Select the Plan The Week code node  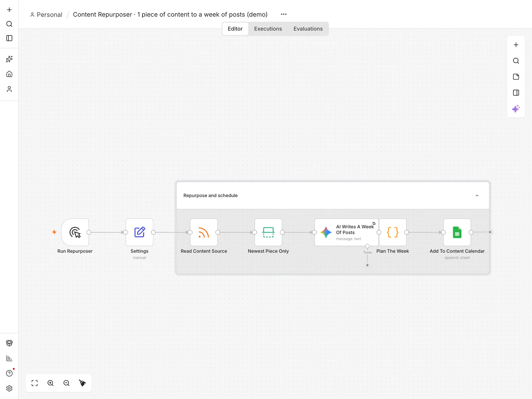tap(393, 232)
